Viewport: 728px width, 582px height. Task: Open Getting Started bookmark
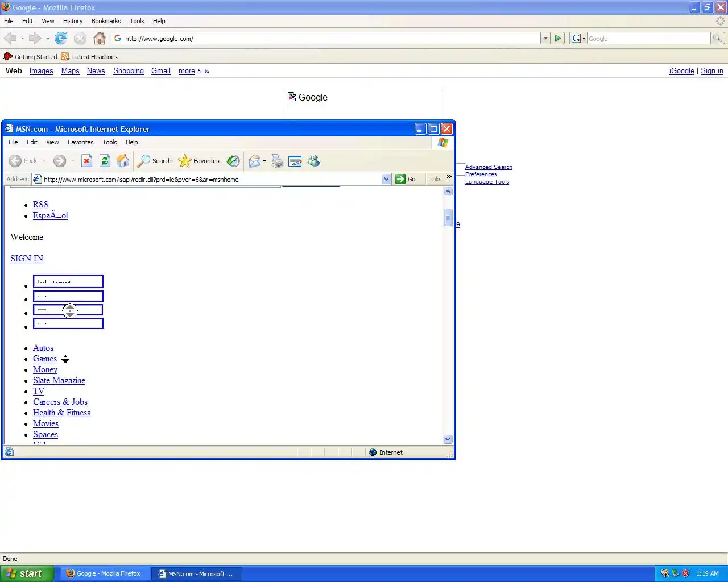(x=30, y=57)
